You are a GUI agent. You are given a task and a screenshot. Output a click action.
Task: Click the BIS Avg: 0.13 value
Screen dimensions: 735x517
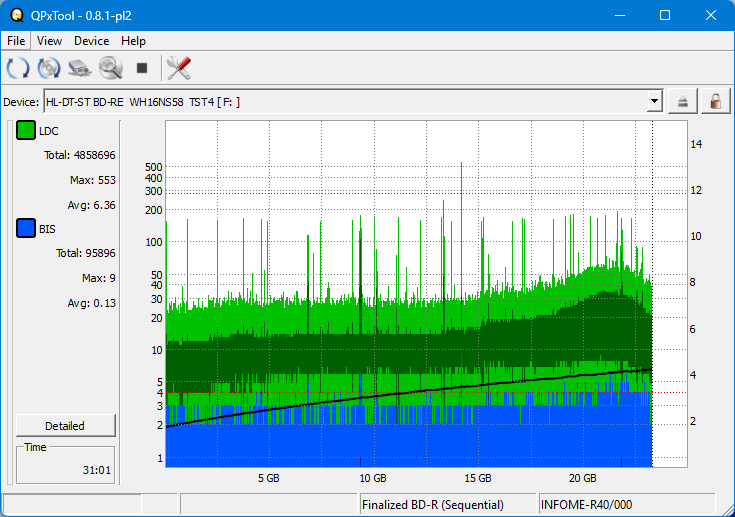[91, 303]
